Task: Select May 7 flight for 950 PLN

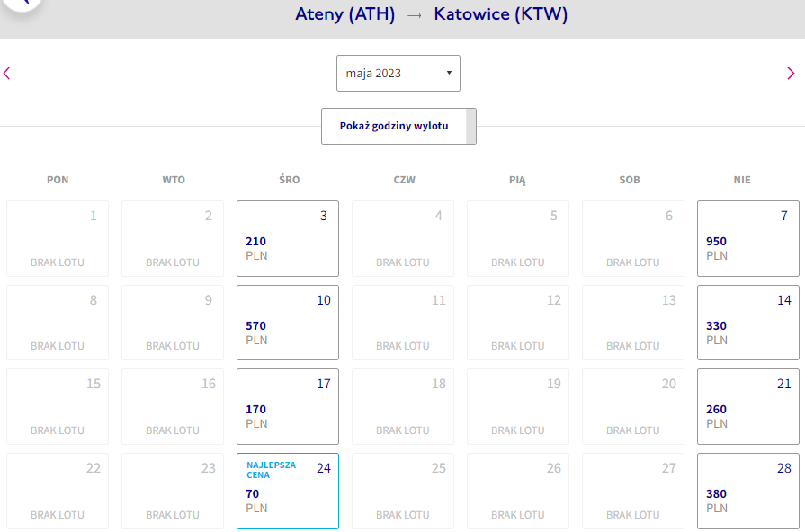Action: [748, 238]
